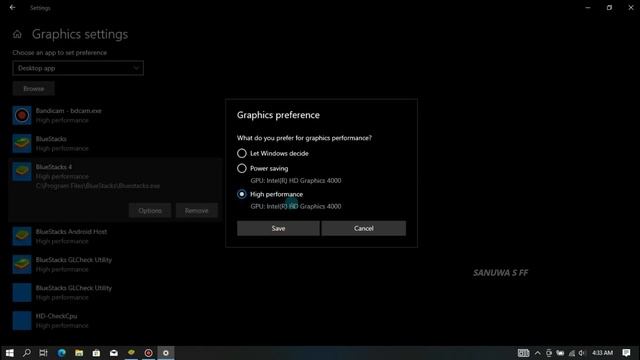This screenshot has height=360, width=640.
Task: Open File Explorer from the taskbar
Action: pos(79,353)
